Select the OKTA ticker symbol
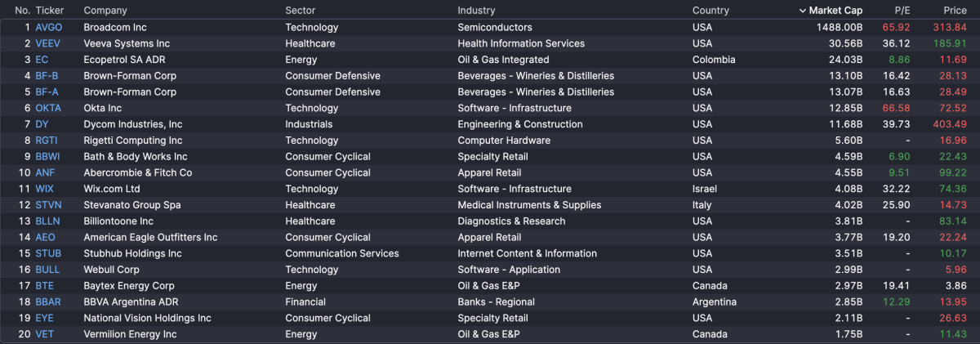This screenshot has width=980, height=344. (x=49, y=108)
